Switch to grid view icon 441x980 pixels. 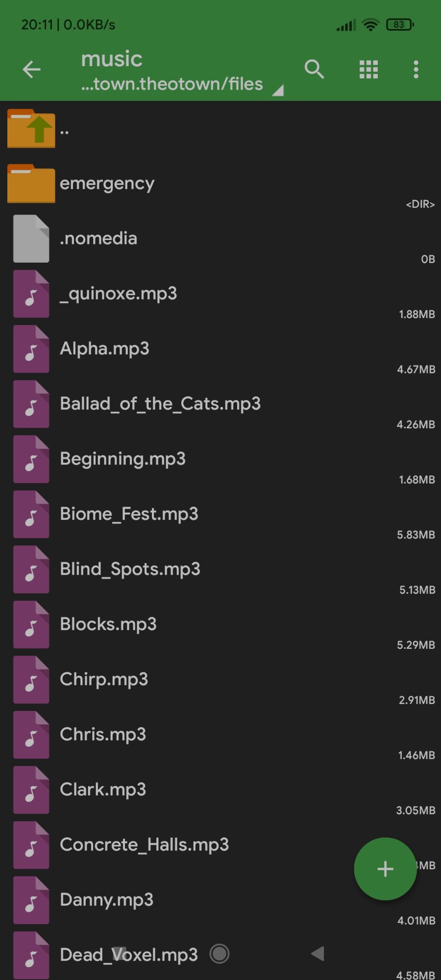click(368, 70)
